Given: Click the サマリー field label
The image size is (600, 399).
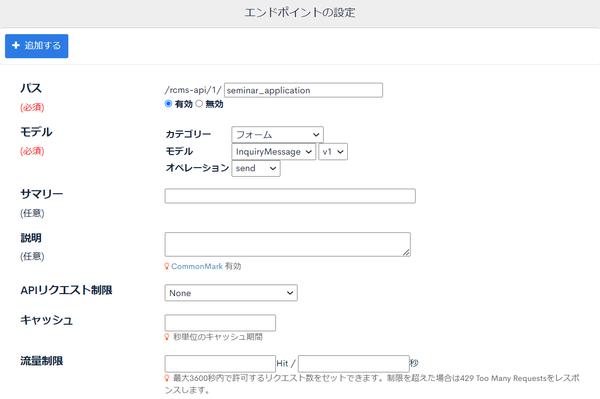Looking at the screenshot, I should click(x=41, y=194).
